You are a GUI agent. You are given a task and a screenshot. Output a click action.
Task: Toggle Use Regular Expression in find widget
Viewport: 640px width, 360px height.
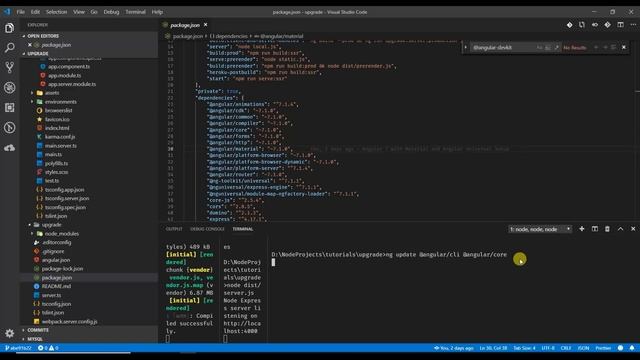556,47
